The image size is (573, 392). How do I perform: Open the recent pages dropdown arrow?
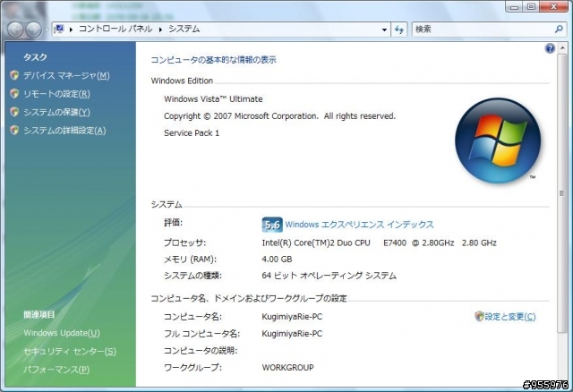tap(47, 30)
